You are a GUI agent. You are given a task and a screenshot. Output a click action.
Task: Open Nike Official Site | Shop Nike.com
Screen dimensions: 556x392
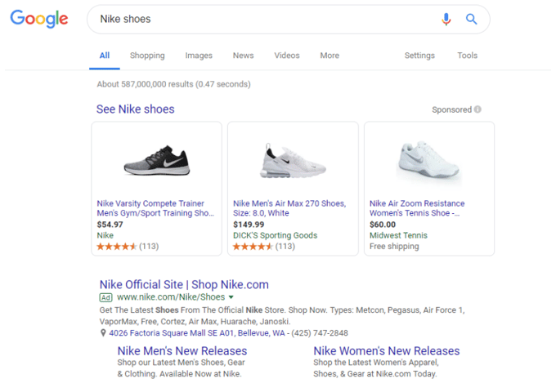point(184,285)
